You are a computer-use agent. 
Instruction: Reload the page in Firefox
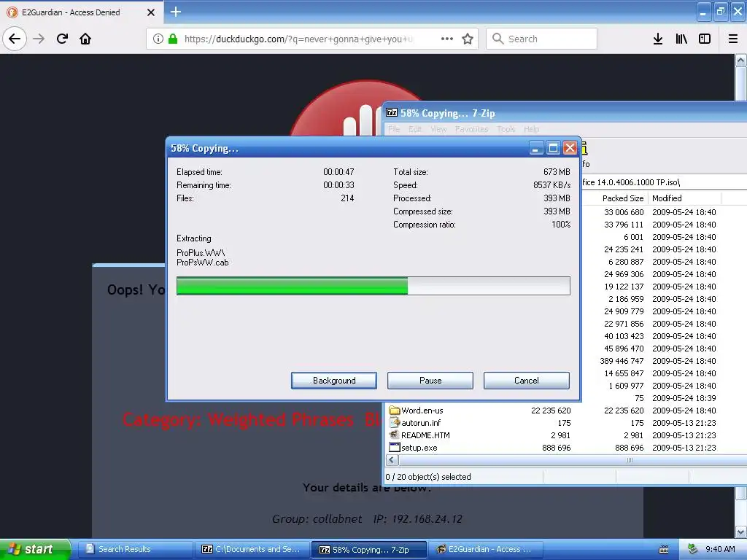pos(62,39)
